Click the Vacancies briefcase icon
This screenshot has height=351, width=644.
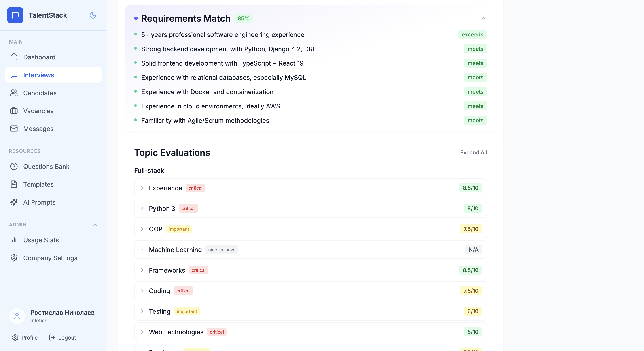tap(14, 111)
